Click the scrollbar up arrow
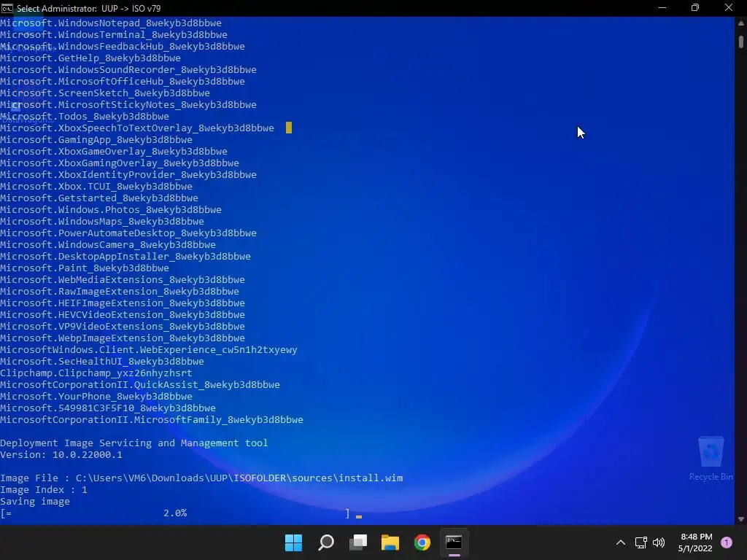The image size is (747, 560). pyautogui.click(x=741, y=23)
